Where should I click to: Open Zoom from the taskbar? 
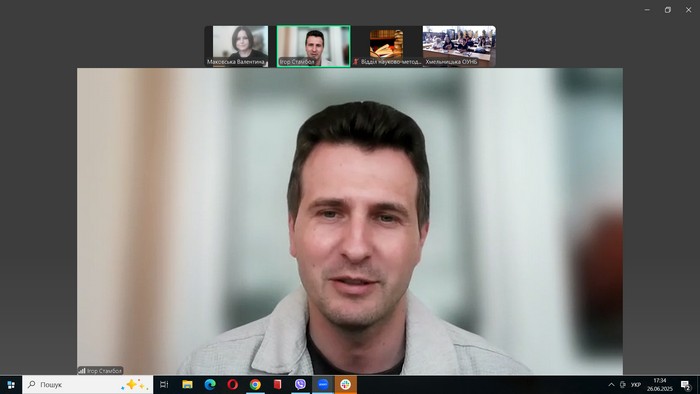(323, 385)
